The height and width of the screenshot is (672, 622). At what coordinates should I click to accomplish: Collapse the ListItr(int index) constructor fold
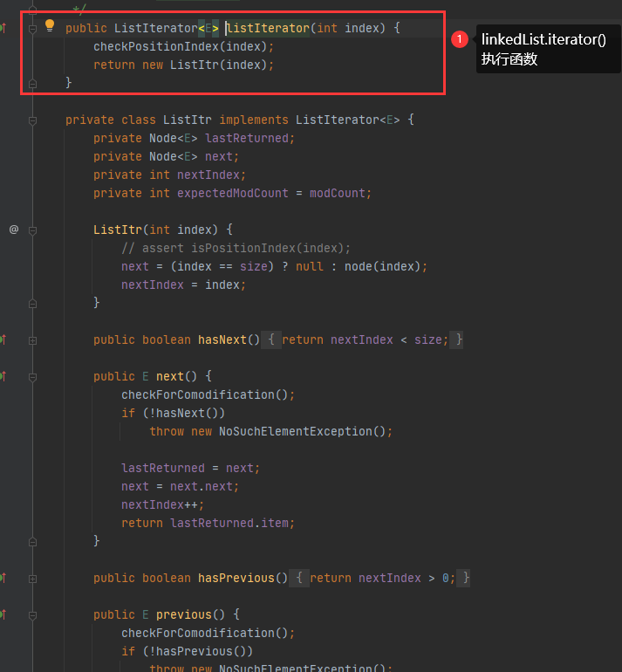32,230
